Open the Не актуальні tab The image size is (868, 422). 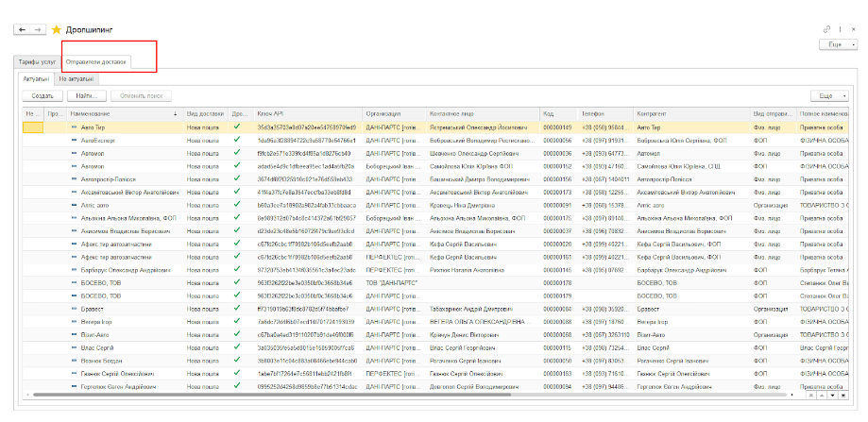pos(76,79)
